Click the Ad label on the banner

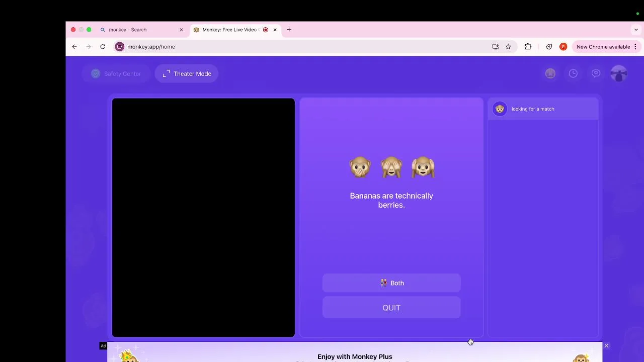tap(103, 346)
